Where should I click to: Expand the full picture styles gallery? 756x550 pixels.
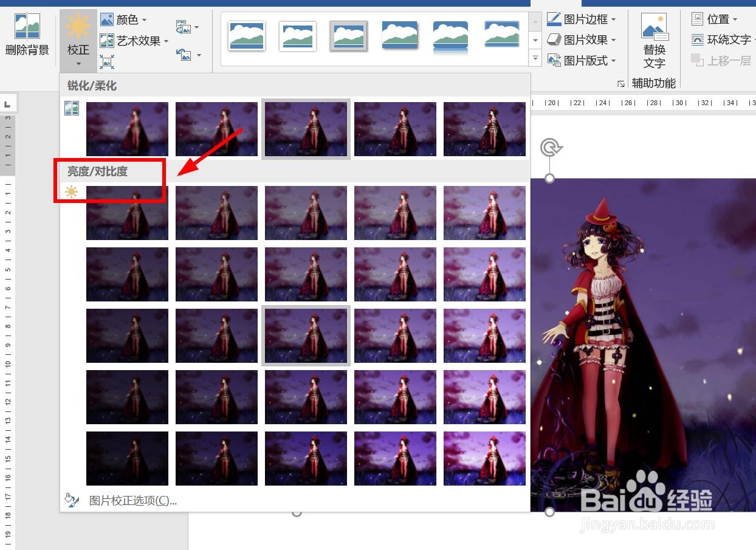click(x=535, y=58)
